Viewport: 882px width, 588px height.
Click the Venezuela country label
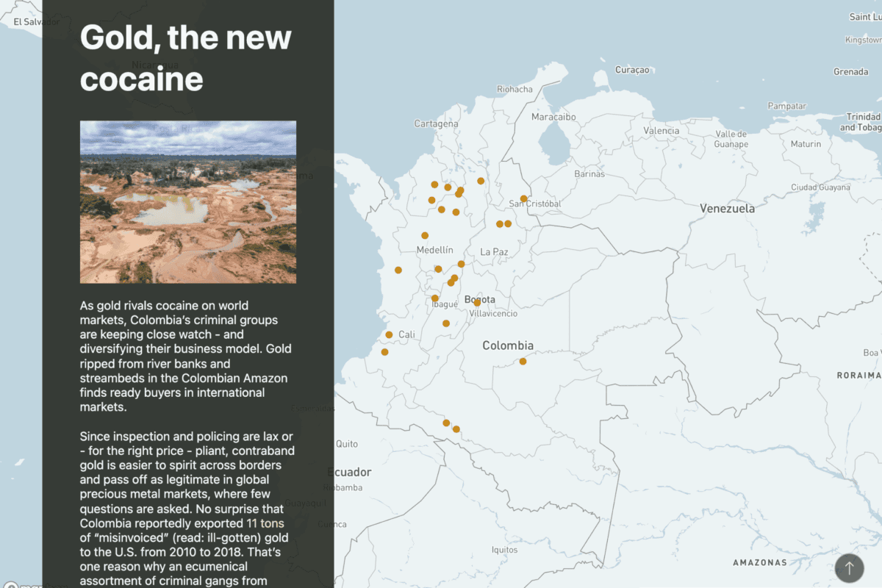click(x=727, y=209)
